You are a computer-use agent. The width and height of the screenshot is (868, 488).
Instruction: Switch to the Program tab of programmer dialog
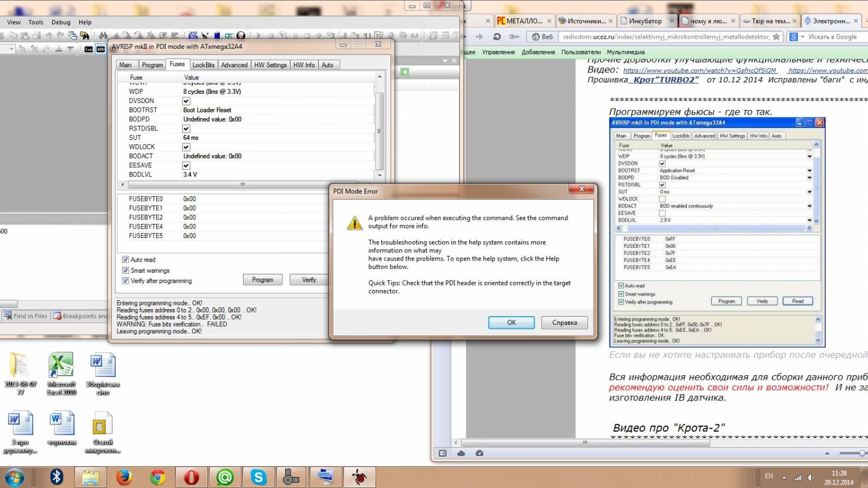point(152,65)
